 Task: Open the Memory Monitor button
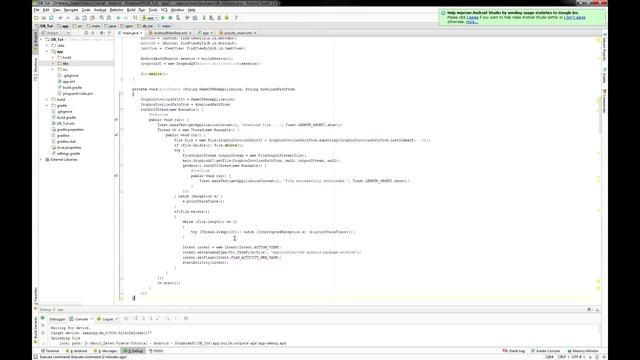[x=583, y=351]
